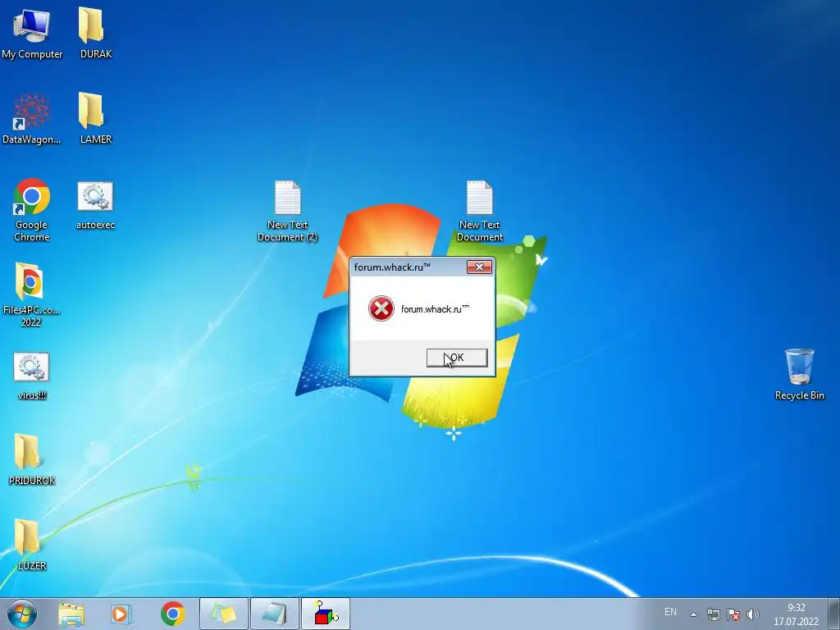Launch Windows Media Player from taskbar
This screenshot has height=630, width=840.
pyautogui.click(x=121, y=614)
